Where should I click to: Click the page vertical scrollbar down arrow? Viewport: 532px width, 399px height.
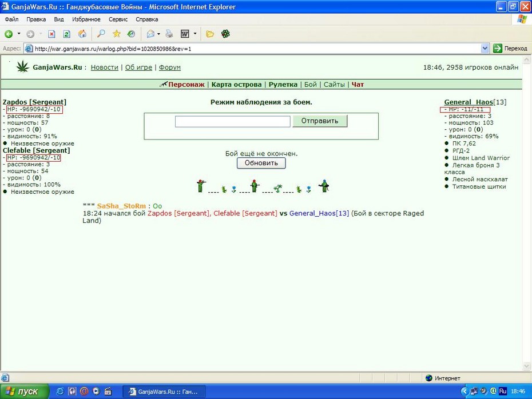point(527,366)
